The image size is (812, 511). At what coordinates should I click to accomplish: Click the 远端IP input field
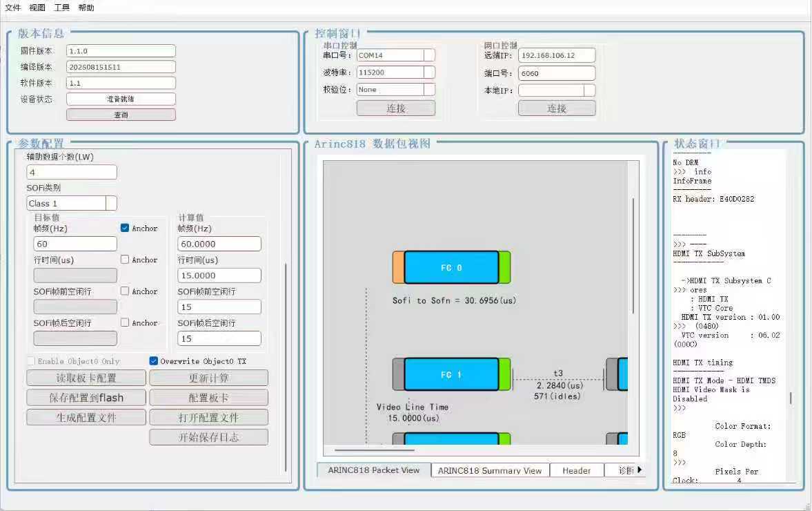click(x=556, y=55)
